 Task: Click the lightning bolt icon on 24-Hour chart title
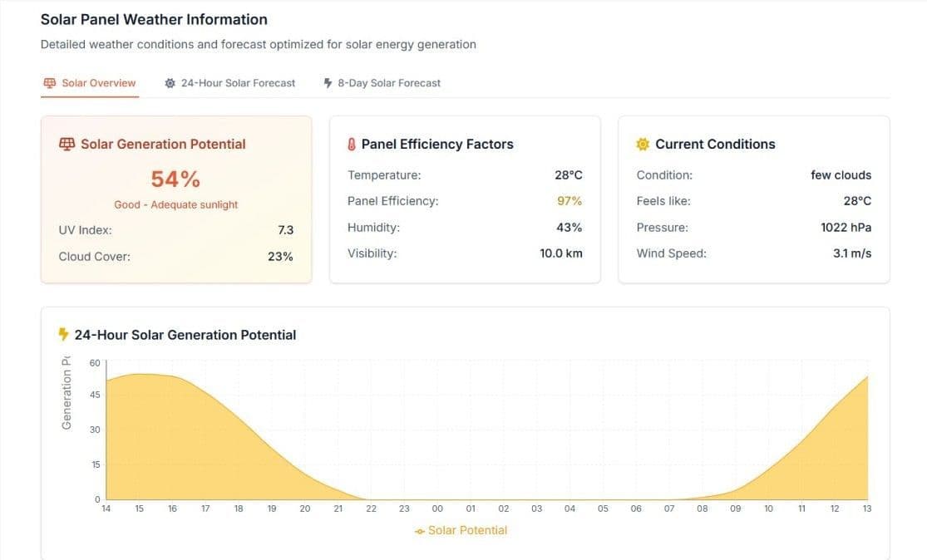click(x=65, y=334)
